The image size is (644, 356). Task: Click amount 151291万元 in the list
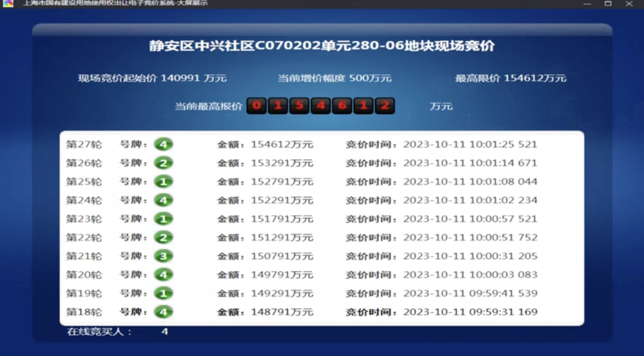coord(282,238)
